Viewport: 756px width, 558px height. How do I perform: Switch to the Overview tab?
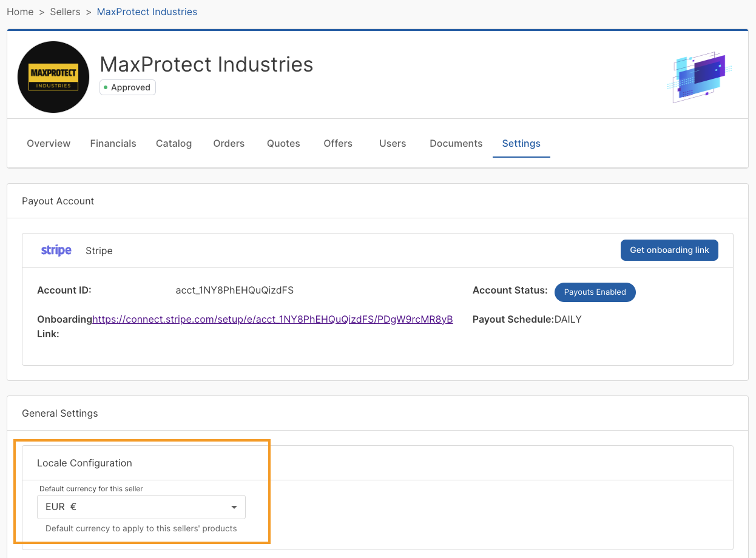click(x=49, y=144)
